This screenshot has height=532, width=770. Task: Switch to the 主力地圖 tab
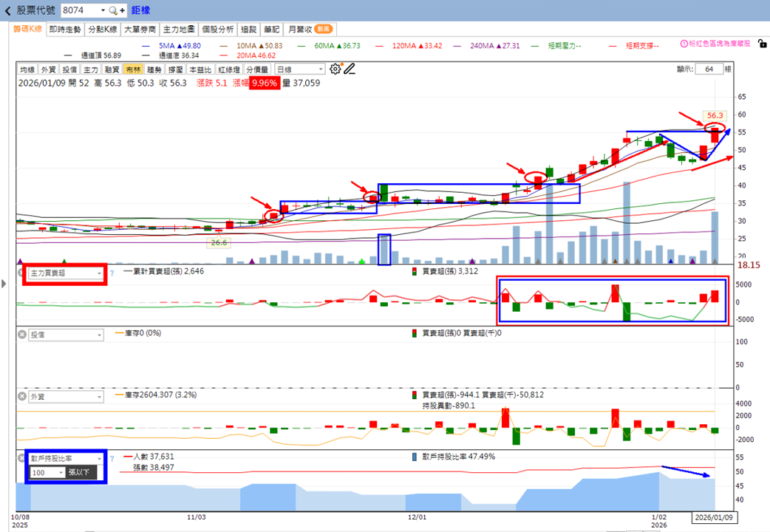pyautogui.click(x=179, y=30)
